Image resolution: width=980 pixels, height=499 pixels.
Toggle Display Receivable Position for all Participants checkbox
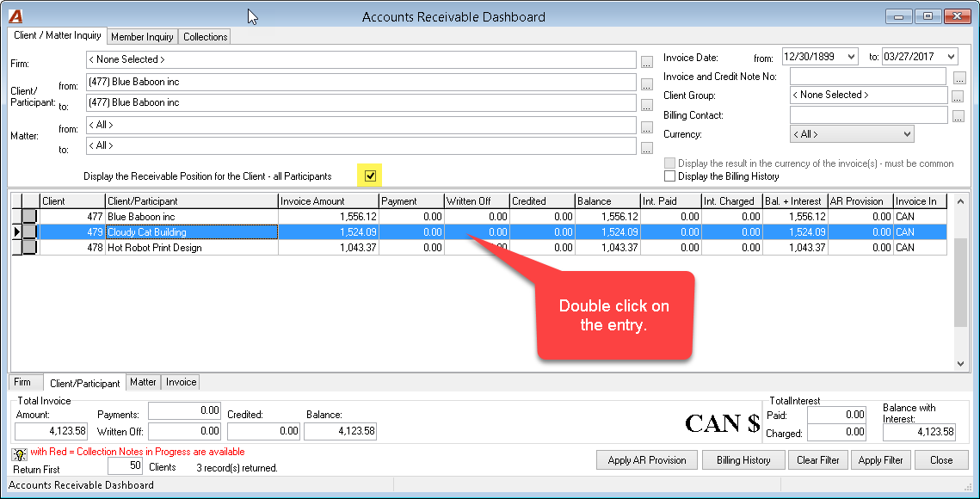click(x=370, y=176)
